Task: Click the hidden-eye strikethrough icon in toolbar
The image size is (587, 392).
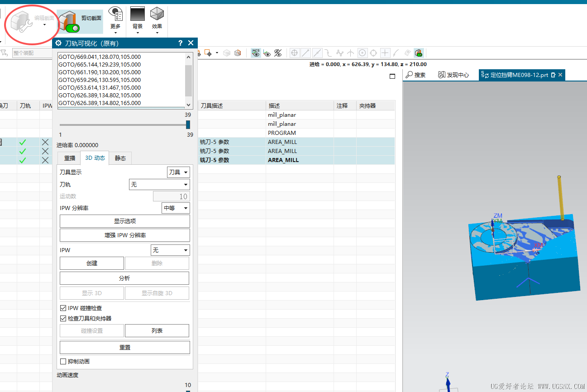Action: (x=278, y=53)
